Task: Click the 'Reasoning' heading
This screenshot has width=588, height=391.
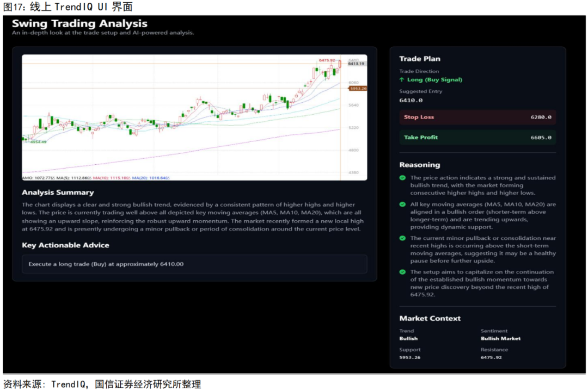Action: 420,165
